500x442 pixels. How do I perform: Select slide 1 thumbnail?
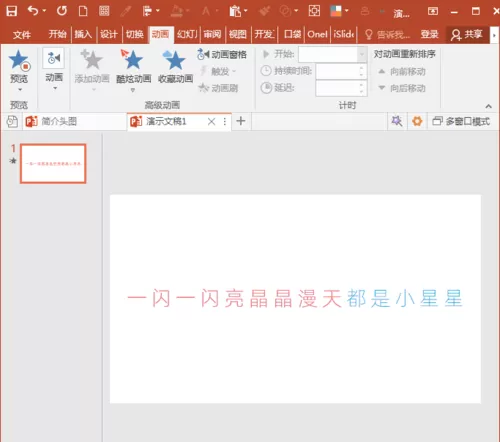click(53, 163)
